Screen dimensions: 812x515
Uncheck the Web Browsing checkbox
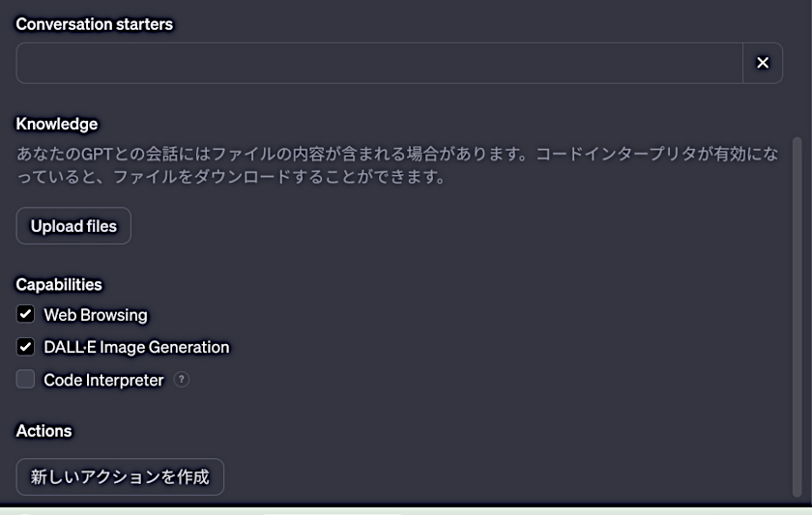tap(25, 314)
